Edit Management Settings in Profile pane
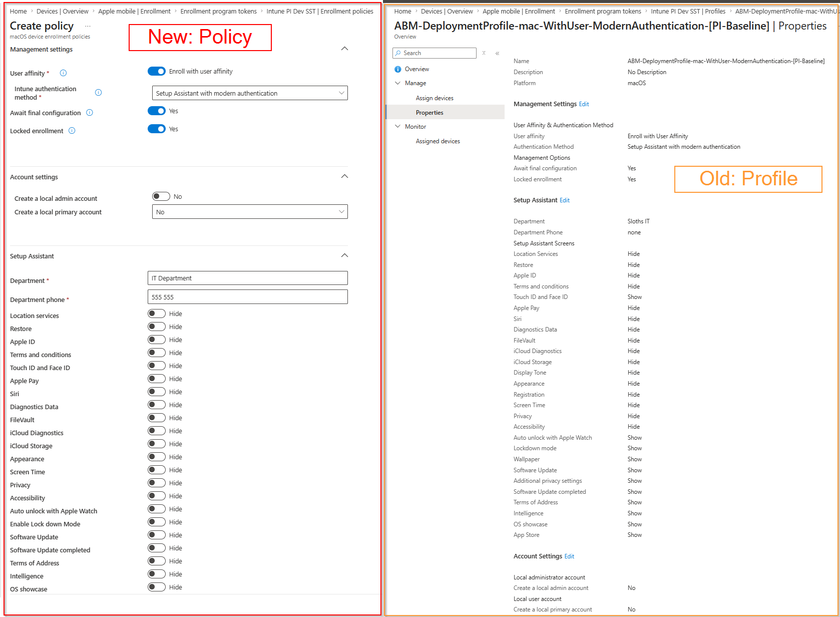 (x=584, y=104)
